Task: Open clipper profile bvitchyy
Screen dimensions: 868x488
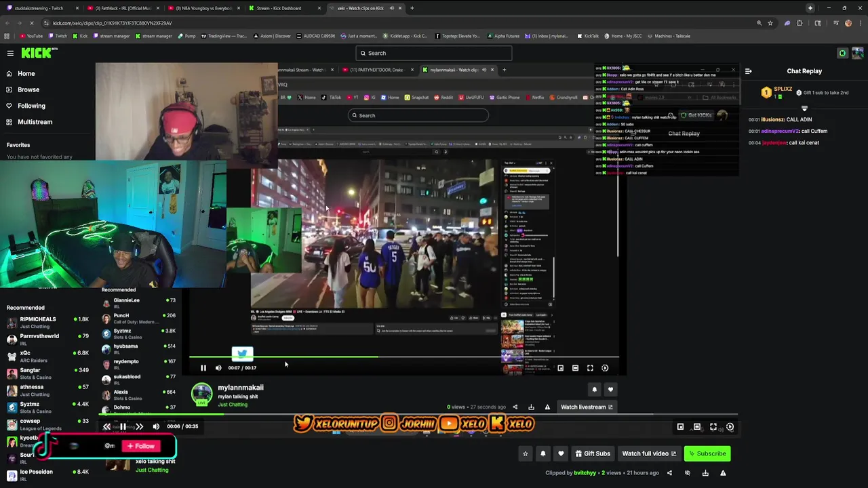Action: [x=585, y=473]
